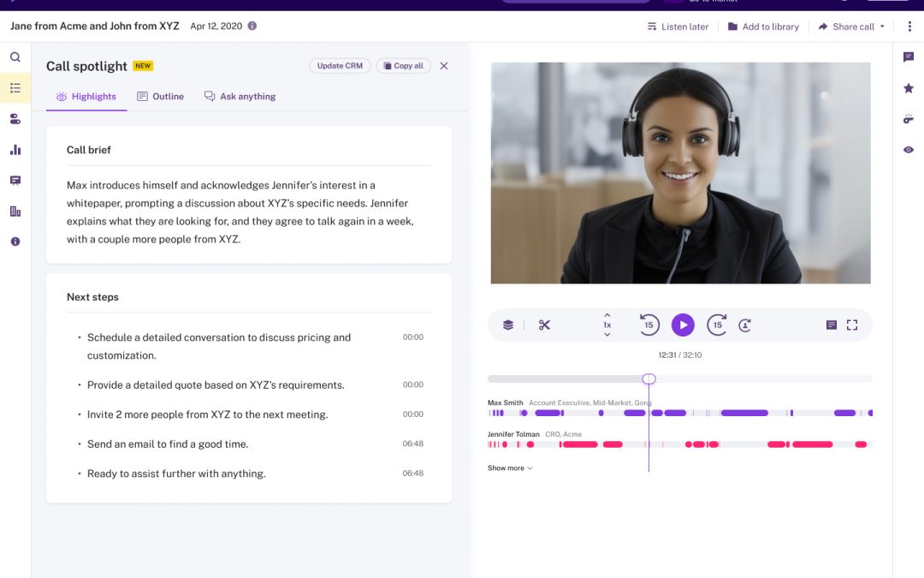Play the call recording
The image size is (924, 578).
[x=683, y=325]
